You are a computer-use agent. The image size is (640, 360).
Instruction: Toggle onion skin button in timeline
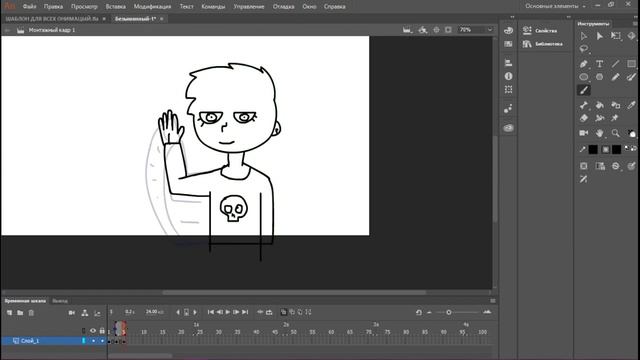[283, 312]
